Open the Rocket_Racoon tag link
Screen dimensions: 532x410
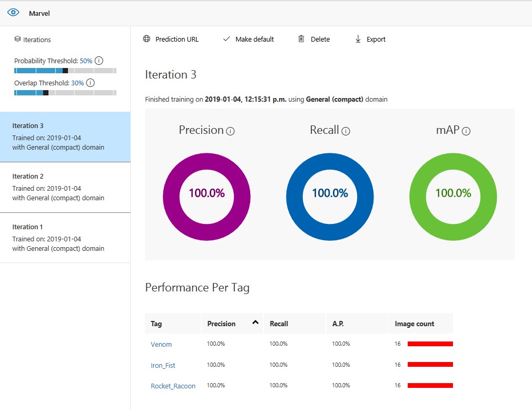(173, 386)
